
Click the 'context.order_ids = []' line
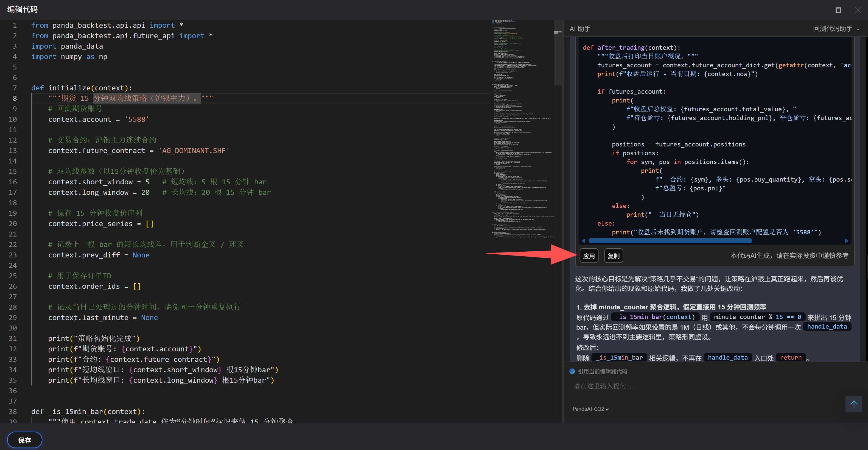click(x=94, y=286)
